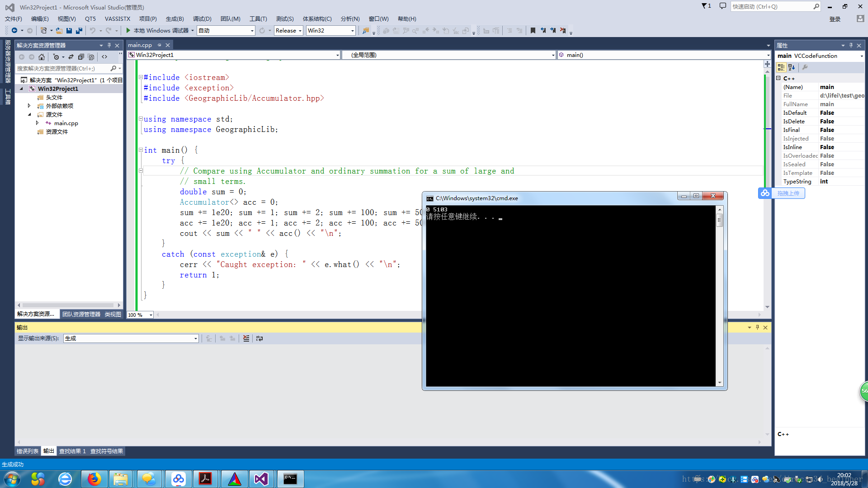This screenshot has height=488, width=868.
Task: Click Home icon in Solution Explorer toolbar
Action: [x=42, y=57]
